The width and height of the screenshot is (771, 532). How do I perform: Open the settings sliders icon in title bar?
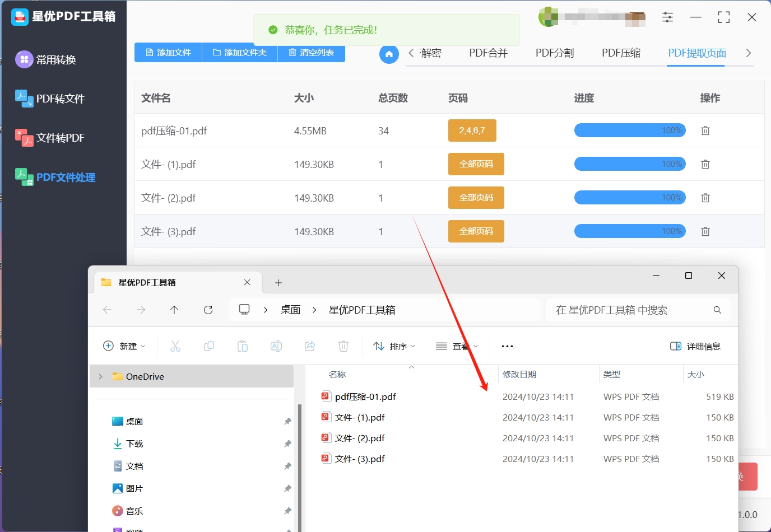[667, 17]
